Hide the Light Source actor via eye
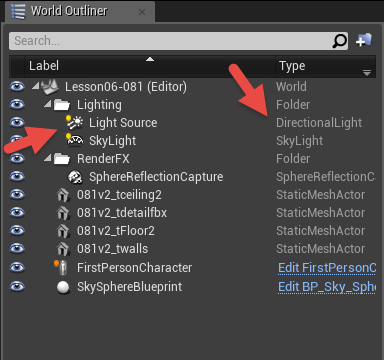 (17, 122)
